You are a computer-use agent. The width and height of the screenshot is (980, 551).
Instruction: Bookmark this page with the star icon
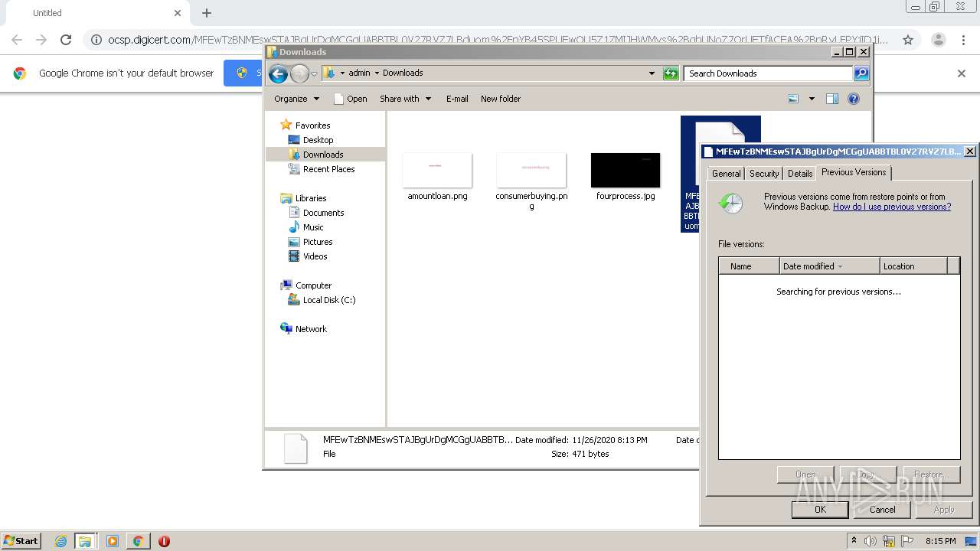pos(908,40)
